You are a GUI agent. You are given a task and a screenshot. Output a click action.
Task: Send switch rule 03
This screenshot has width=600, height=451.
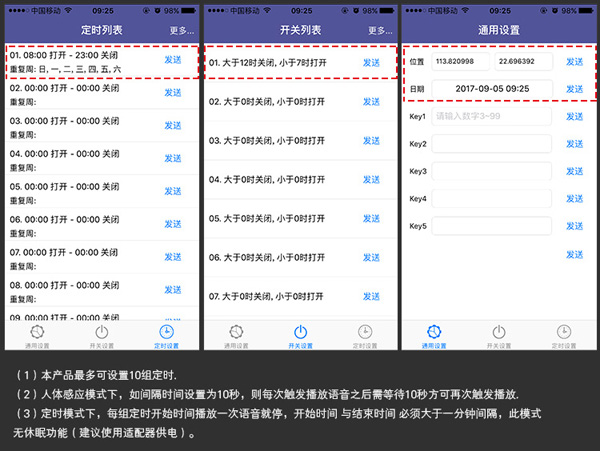(371, 141)
